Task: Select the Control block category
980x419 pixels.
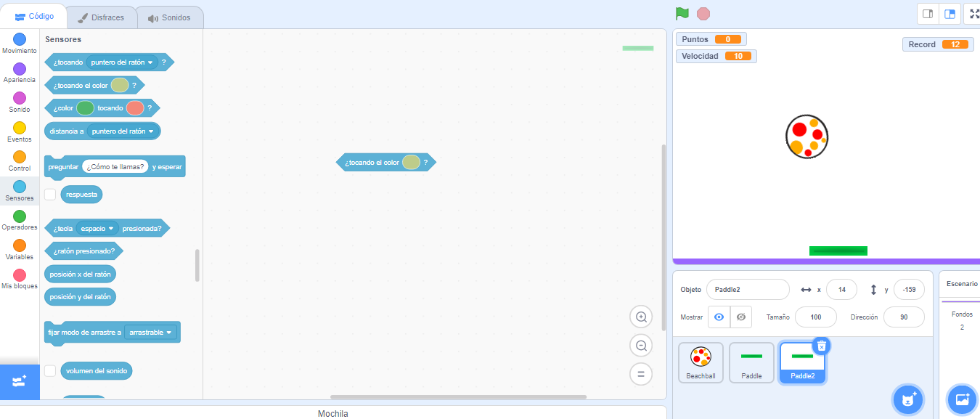Action: click(x=20, y=161)
